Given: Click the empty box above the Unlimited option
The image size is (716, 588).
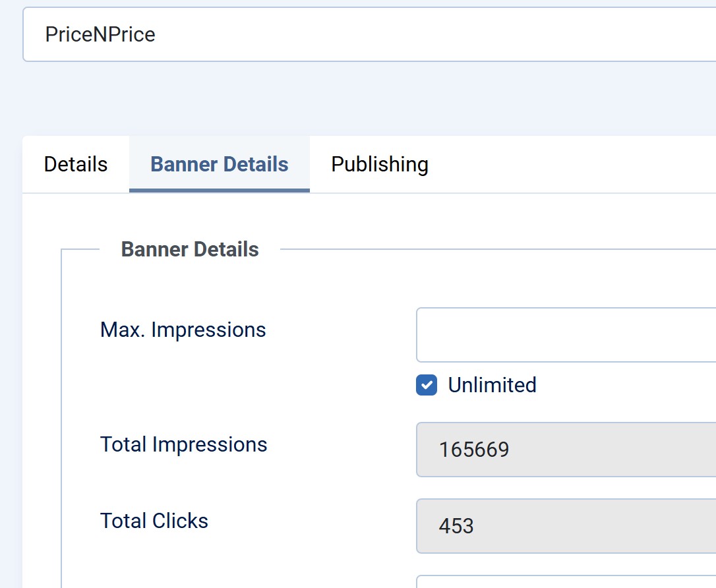Looking at the screenshot, I should 566,335.
